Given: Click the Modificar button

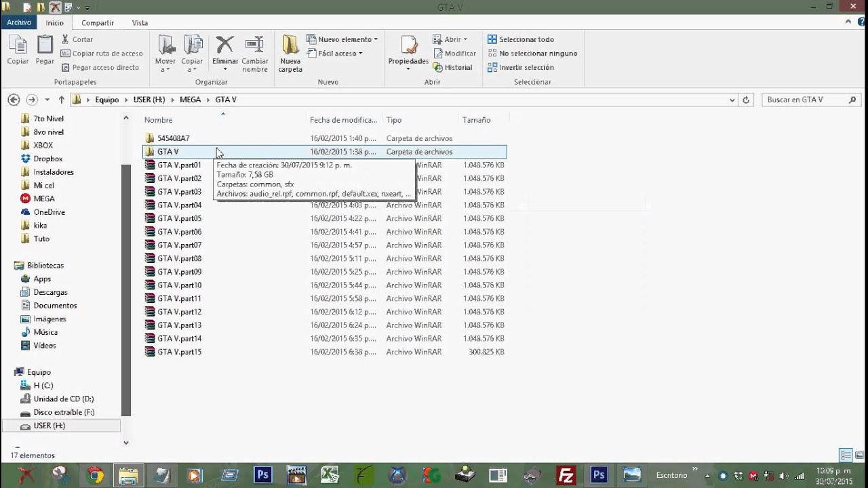Looking at the screenshot, I should click(454, 54).
